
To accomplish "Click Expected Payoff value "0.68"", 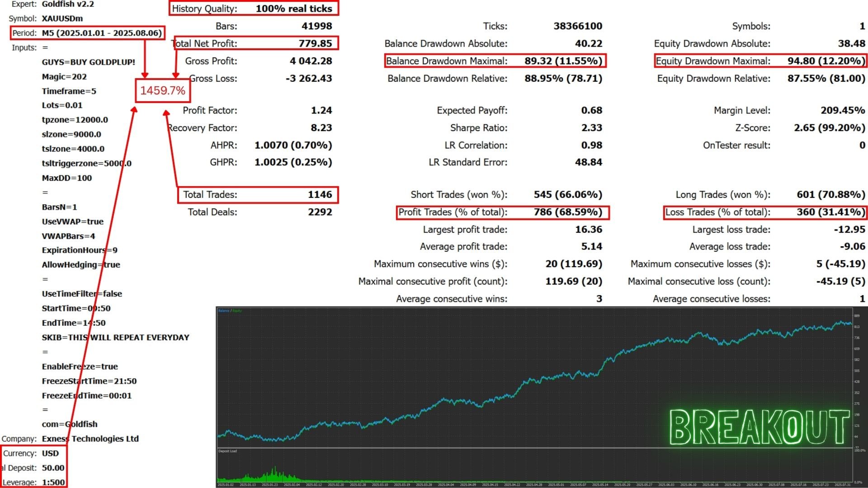I will click(592, 110).
